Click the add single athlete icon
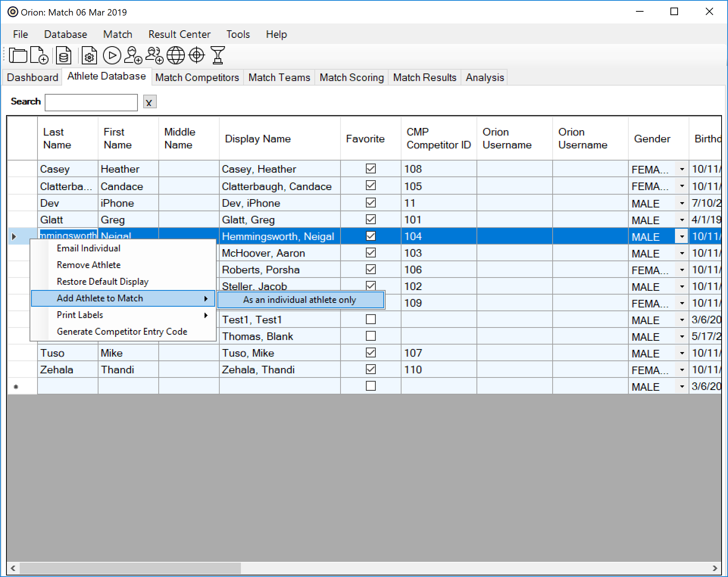Image resolution: width=728 pixels, height=577 pixels. click(x=133, y=56)
